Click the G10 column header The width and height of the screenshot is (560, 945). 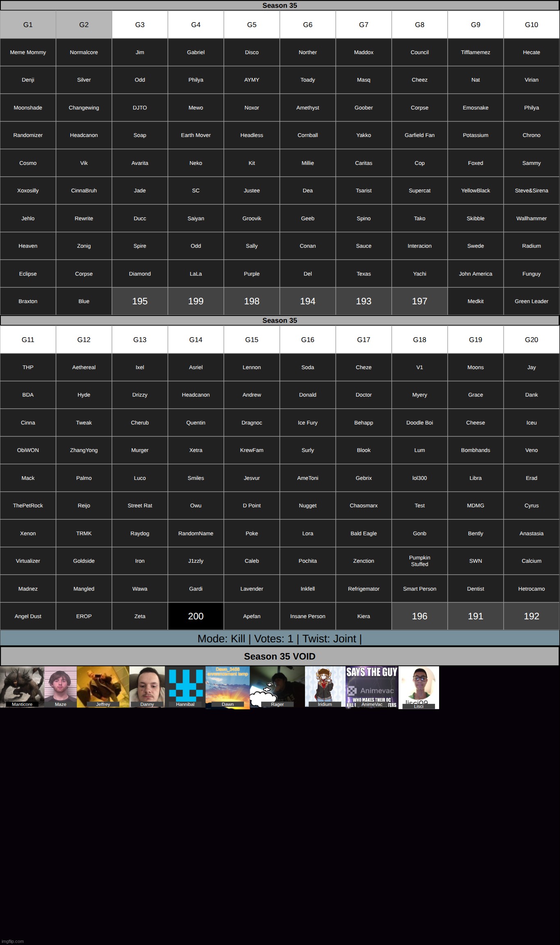[x=531, y=25]
